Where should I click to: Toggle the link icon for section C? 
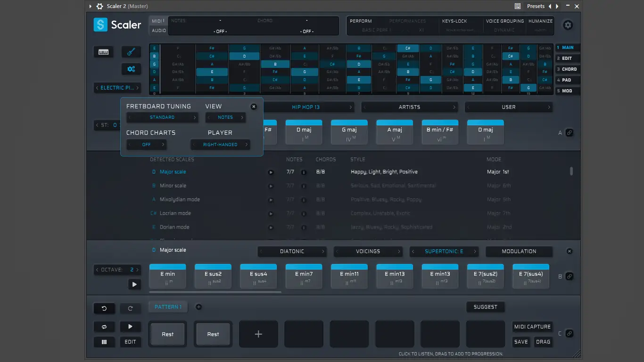coord(570,333)
